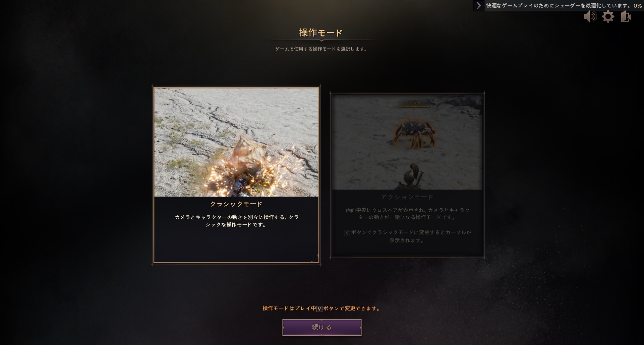This screenshot has width=644, height=345.
Task: Click the hint about changing mode during play
Action: click(x=321, y=308)
